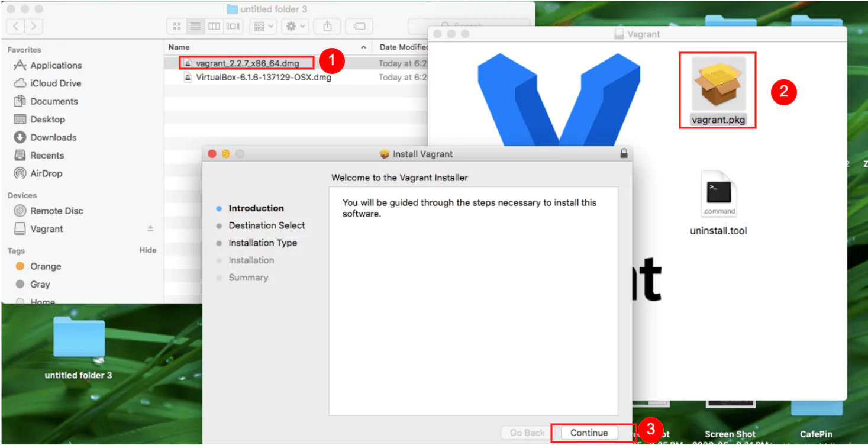Viewport: 868px width, 445px height.
Task: Select the Installation installer step
Action: coord(251,260)
